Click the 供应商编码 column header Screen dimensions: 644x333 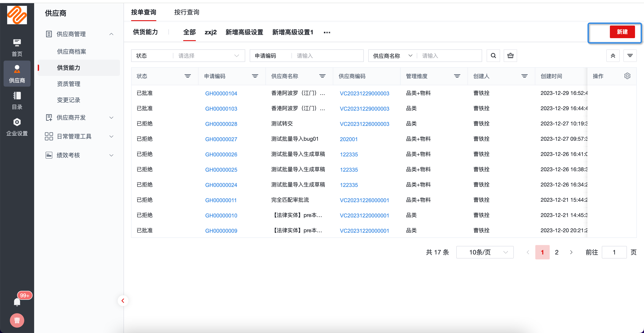click(352, 76)
